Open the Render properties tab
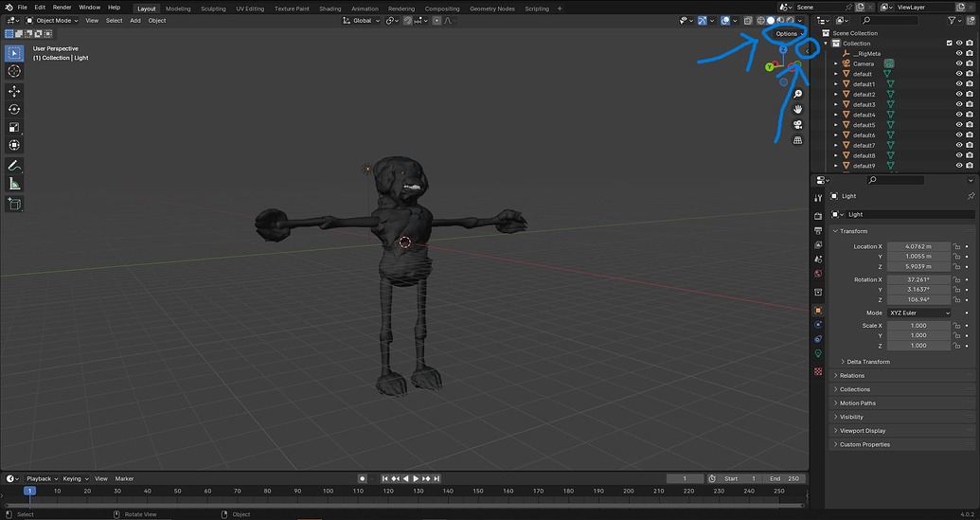Screen dimensions: 980x520 (x=818, y=216)
